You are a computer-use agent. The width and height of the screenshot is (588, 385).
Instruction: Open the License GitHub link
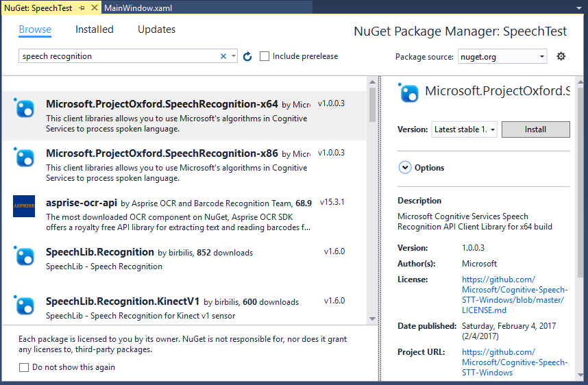(515, 295)
